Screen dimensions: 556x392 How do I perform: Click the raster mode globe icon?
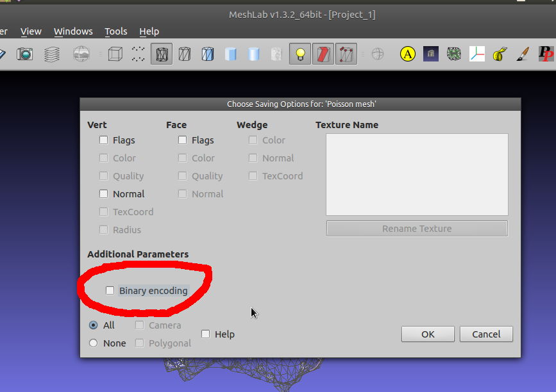(x=81, y=54)
